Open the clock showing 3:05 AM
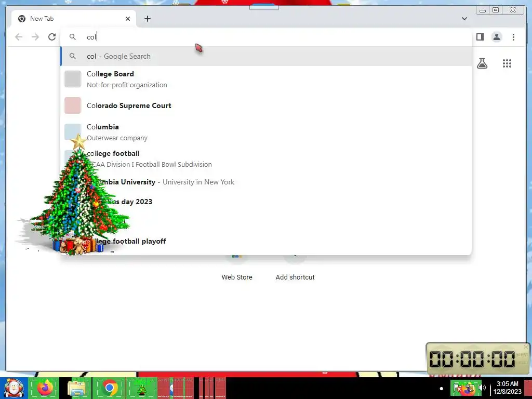This screenshot has width=532, height=399. [507, 388]
